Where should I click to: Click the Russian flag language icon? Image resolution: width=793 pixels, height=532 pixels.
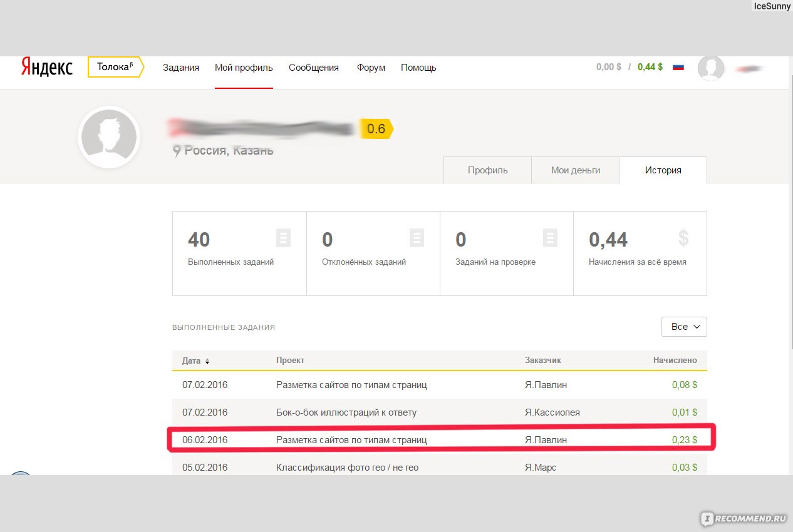[x=678, y=67]
